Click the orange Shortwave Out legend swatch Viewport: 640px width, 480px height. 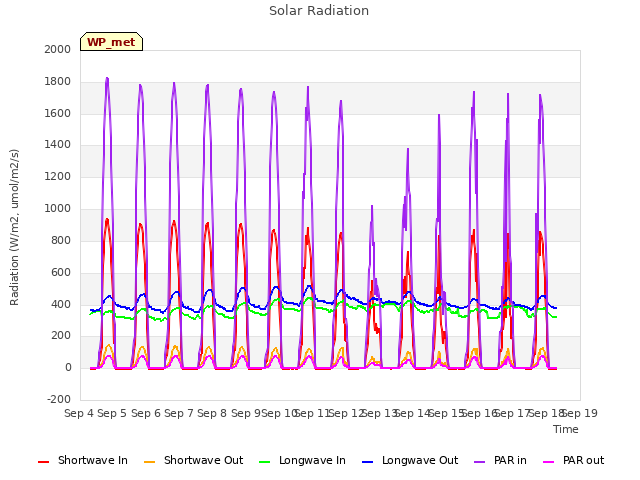tap(150, 462)
